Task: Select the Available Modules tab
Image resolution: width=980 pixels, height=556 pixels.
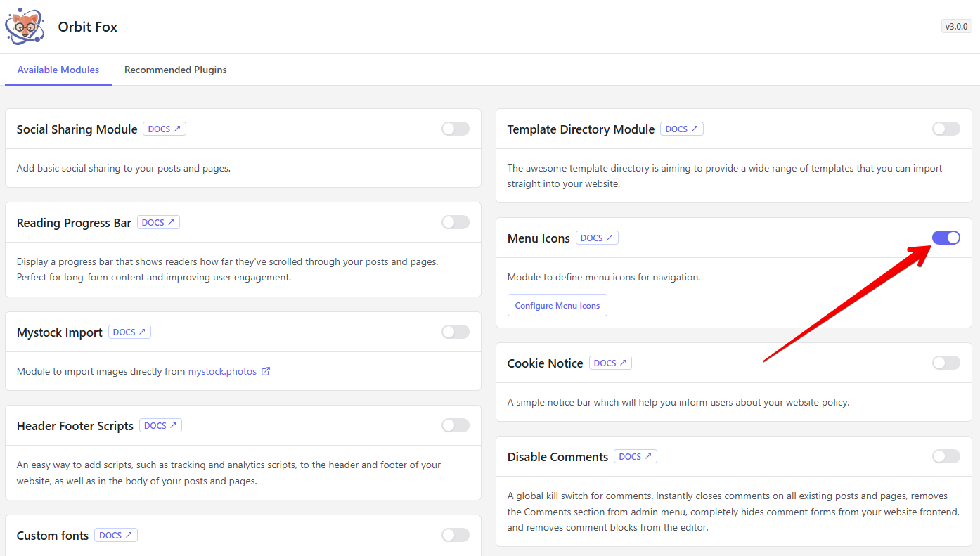Action: click(58, 70)
